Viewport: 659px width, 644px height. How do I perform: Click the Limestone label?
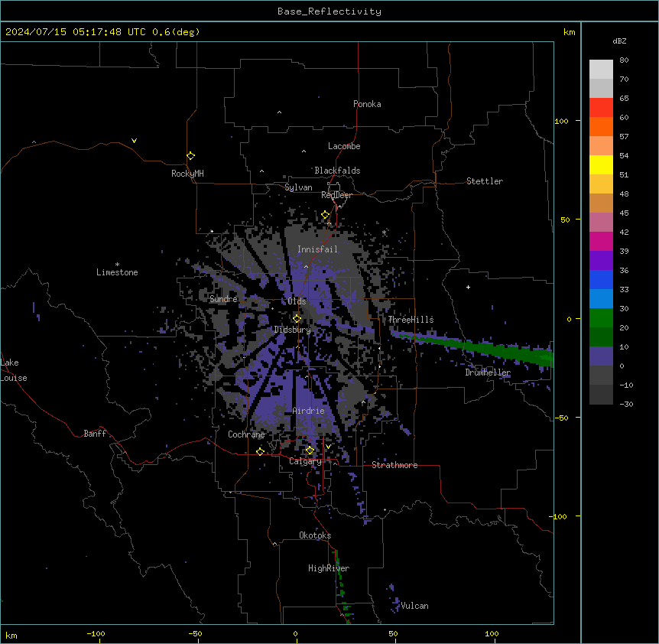117,272
